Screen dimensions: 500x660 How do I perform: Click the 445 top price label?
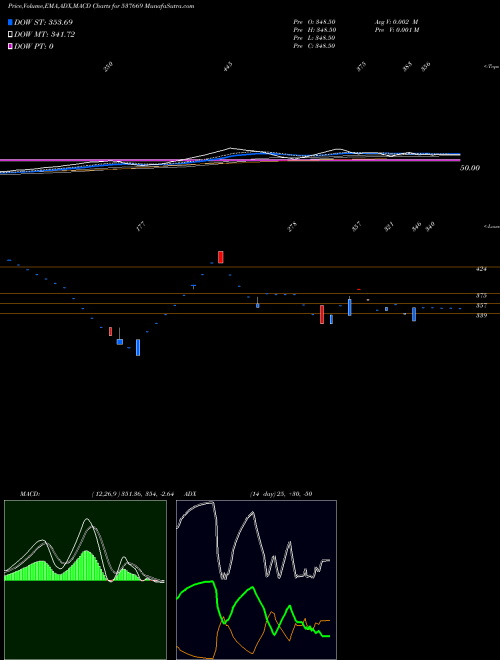(x=228, y=67)
